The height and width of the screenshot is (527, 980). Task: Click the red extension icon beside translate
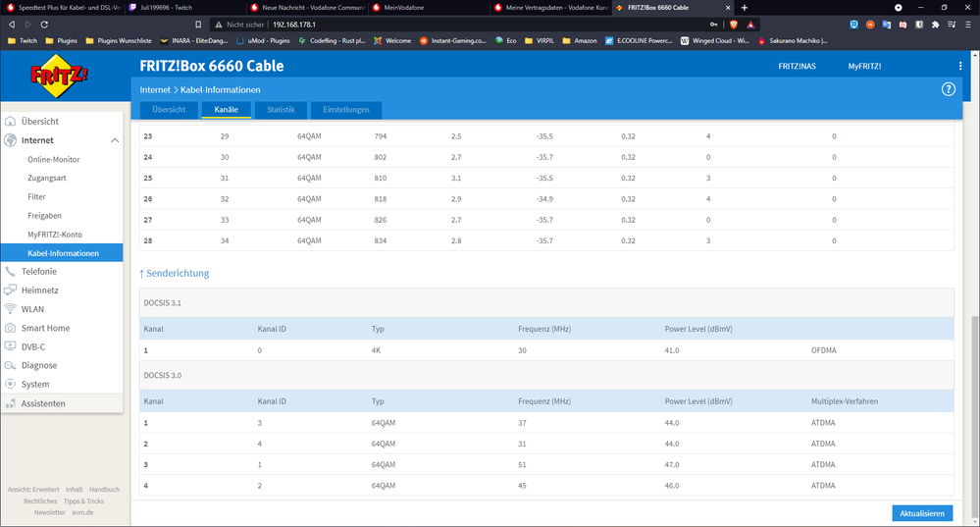point(903,25)
